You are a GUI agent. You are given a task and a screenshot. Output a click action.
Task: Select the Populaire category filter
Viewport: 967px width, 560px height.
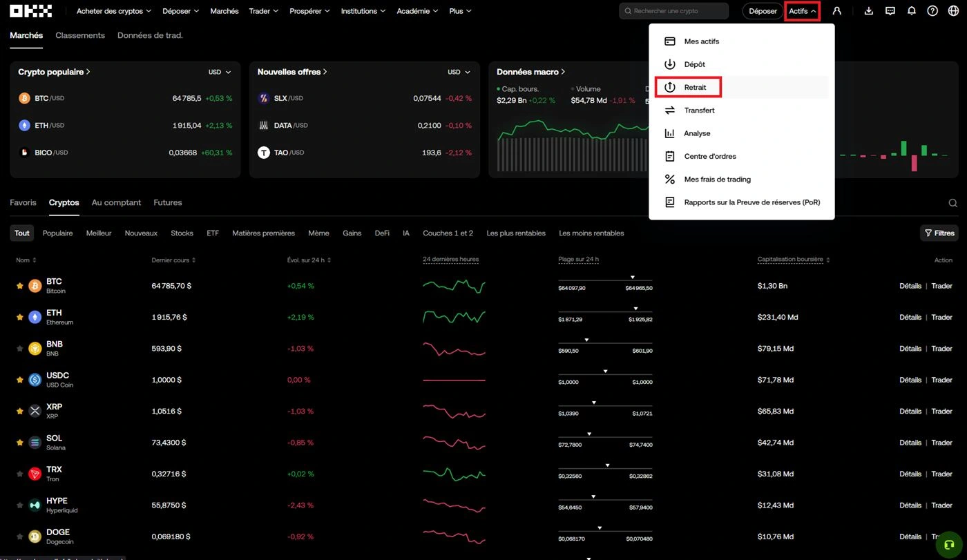click(57, 233)
